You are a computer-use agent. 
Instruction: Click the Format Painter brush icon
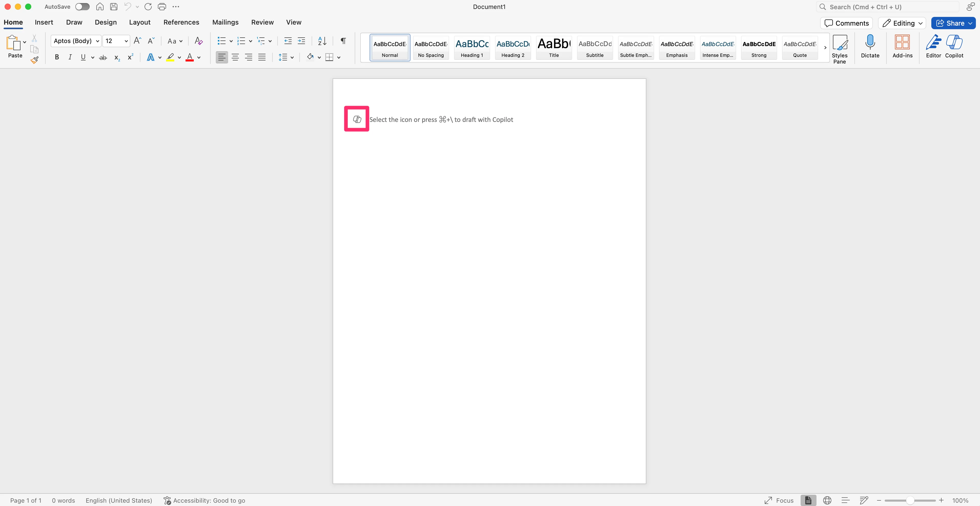[35, 60]
